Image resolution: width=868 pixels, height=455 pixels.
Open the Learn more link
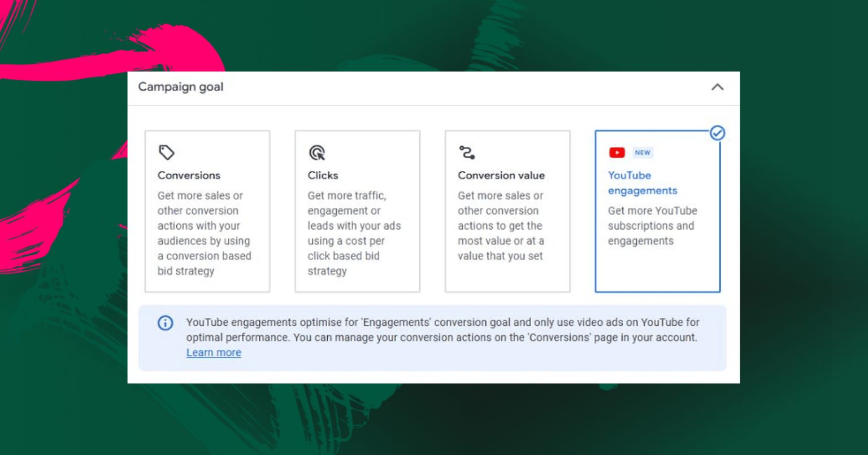(x=214, y=353)
